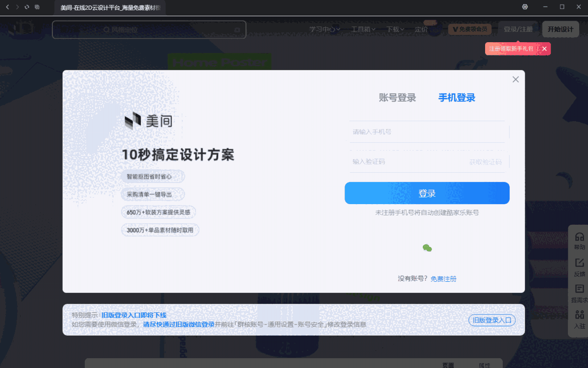Click the blue 登录 button
The height and width of the screenshot is (368, 588).
427,193
